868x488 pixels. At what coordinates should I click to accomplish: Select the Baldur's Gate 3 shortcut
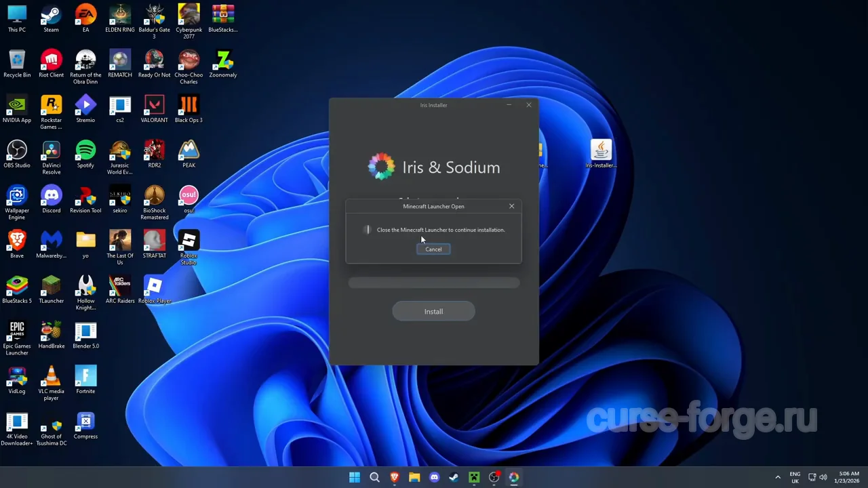[x=155, y=22]
